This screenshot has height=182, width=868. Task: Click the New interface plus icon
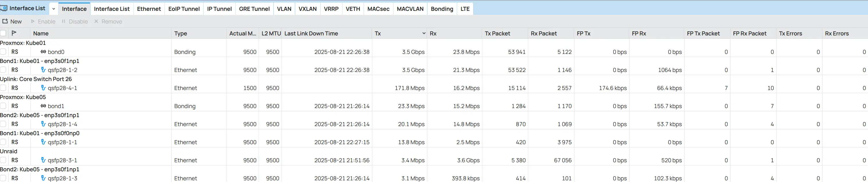pyautogui.click(x=5, y=21)
